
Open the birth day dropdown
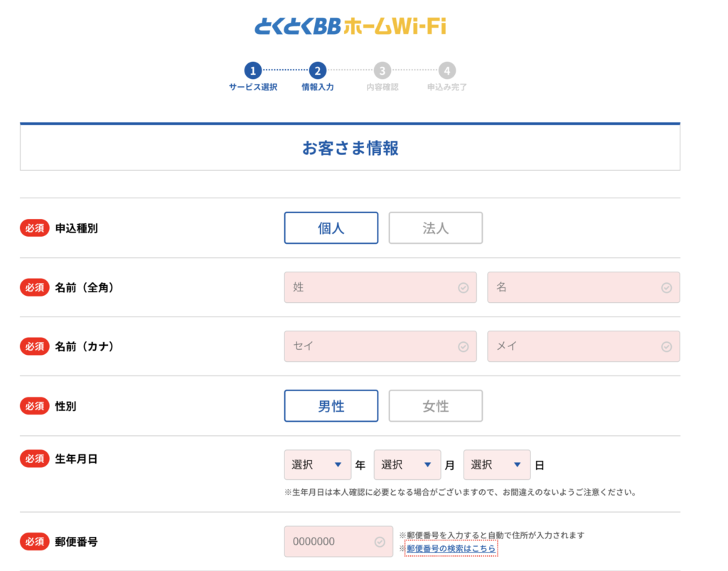[497, 464]
